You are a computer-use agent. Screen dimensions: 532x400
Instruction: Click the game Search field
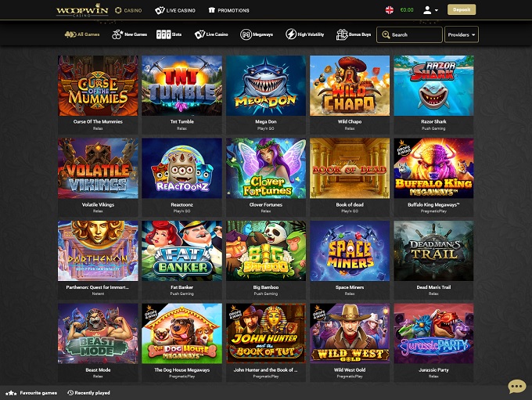point(409,34)
